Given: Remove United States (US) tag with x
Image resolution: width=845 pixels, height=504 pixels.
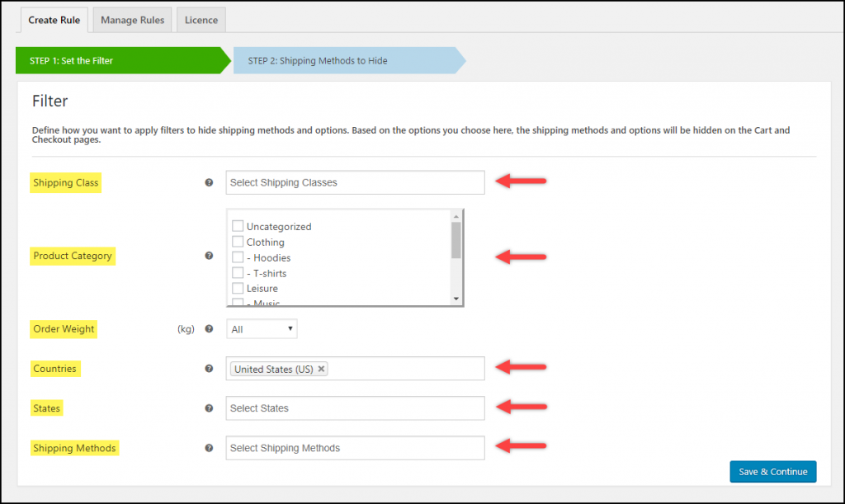Looking at the screenshot, I should [x=322, y=370].
